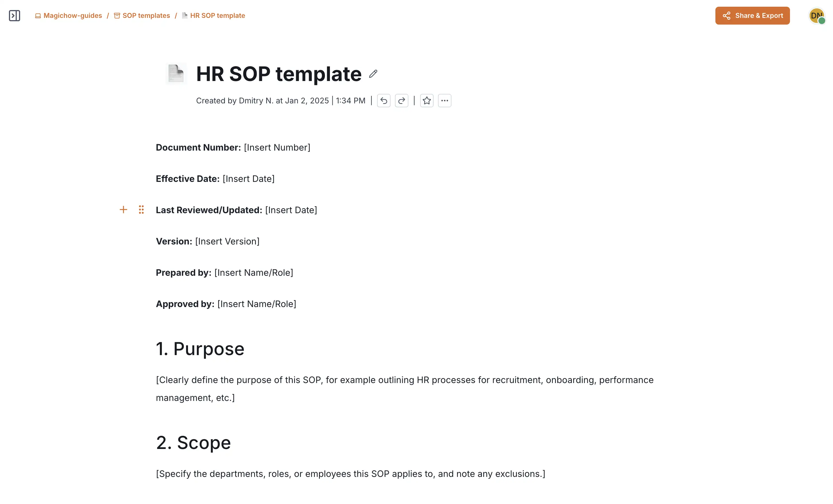Click the Share & Export button
The height and width of the screenshot is (504, 833).
pos(752,16)
